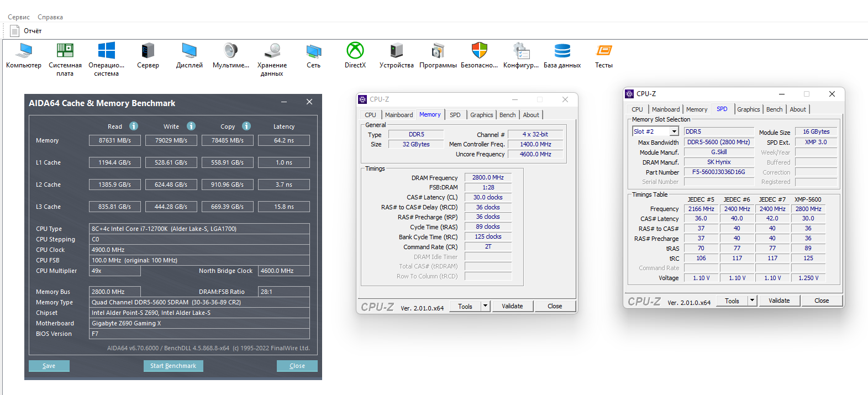Click Tools button in CPU-Z SPD window
This screenshot has width=868, height=395.
(x=732, y=301)
